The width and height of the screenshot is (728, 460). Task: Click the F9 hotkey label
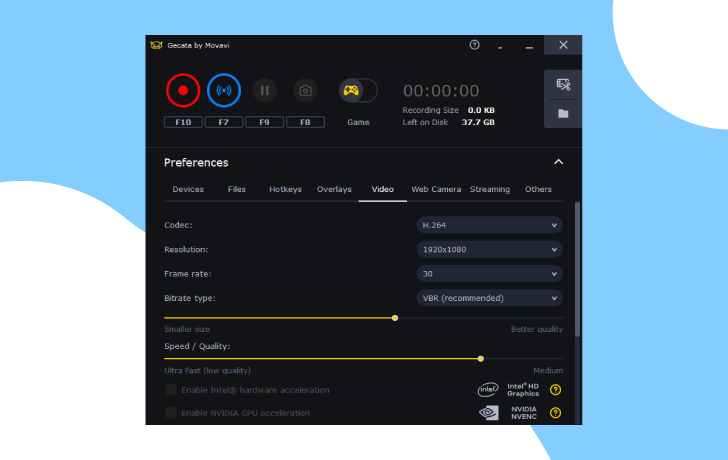(x=265, y=122)
